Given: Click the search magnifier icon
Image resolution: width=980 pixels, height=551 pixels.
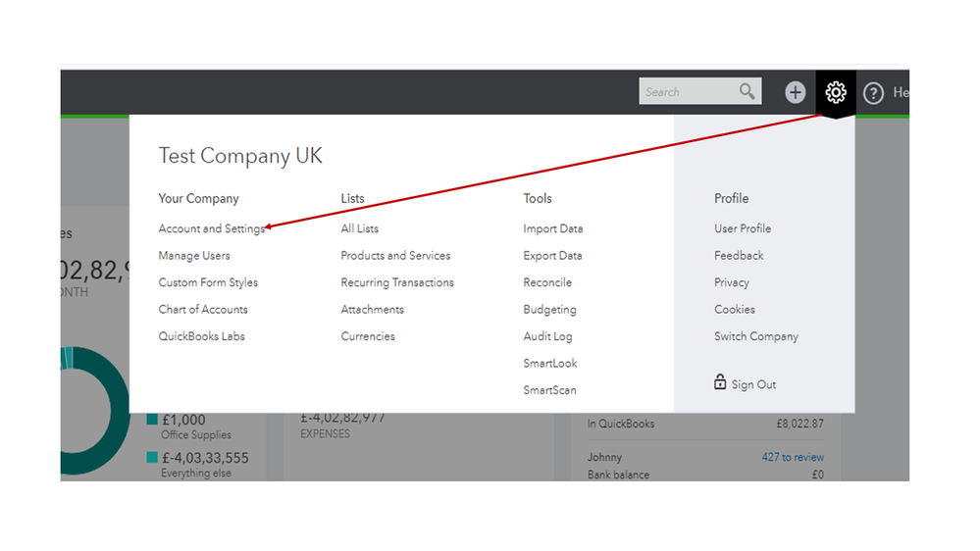Looking at the screenshot, I should pyautogui.click(x=748, y=91).
